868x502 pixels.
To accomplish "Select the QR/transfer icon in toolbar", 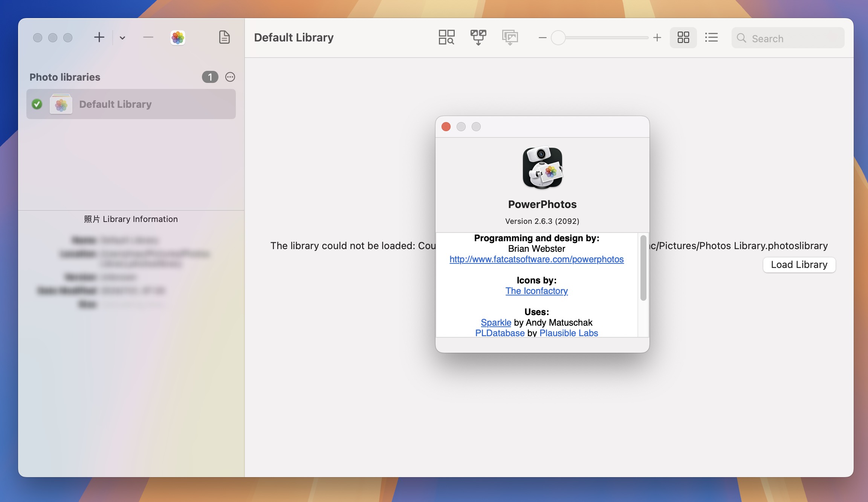I will point(478,37).
